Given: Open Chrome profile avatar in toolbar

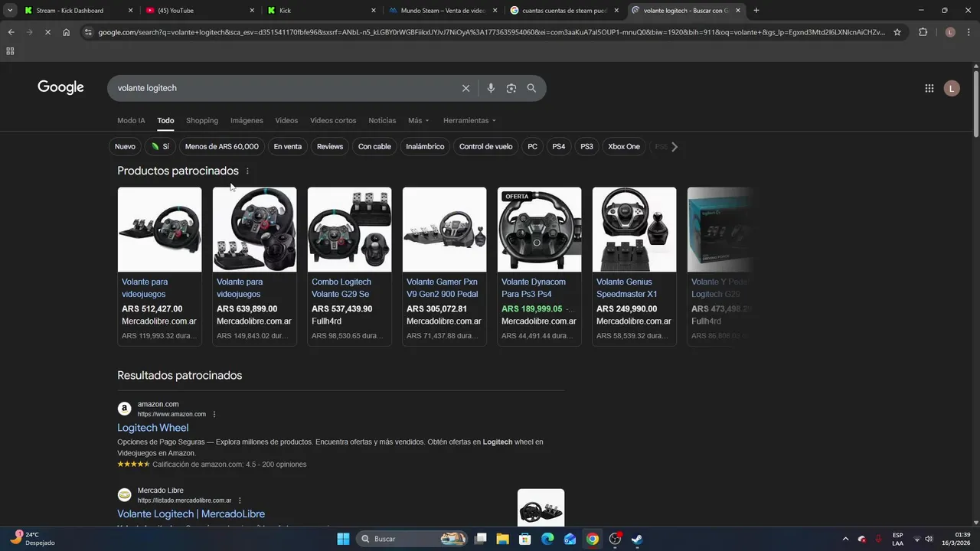Looking at the screenshot, I should 950,32.
